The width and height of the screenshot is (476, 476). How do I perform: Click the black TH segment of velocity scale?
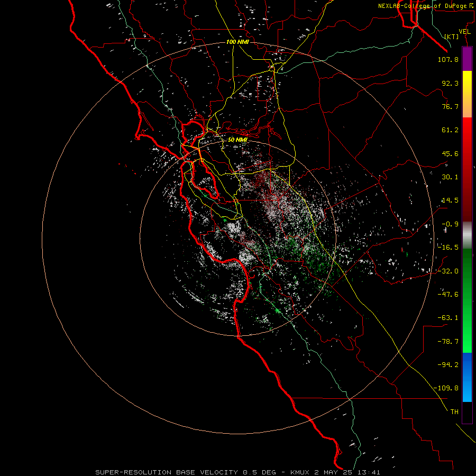[x=467, y=412]
